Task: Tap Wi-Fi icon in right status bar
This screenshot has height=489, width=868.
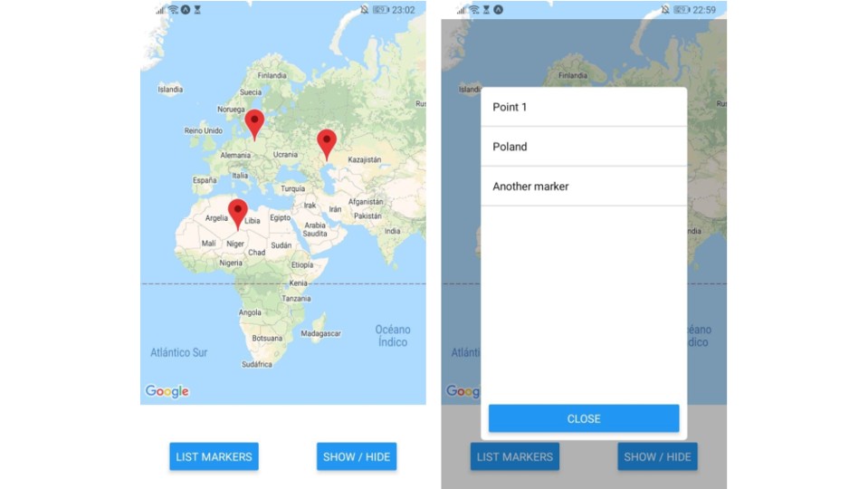Action: pyautogui.click(x=474, y=9)
